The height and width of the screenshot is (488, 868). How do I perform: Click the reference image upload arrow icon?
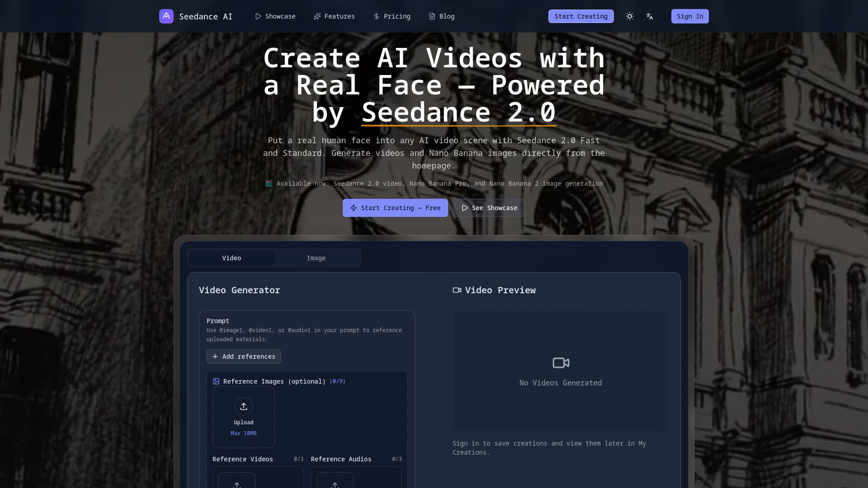coord(243,406)
